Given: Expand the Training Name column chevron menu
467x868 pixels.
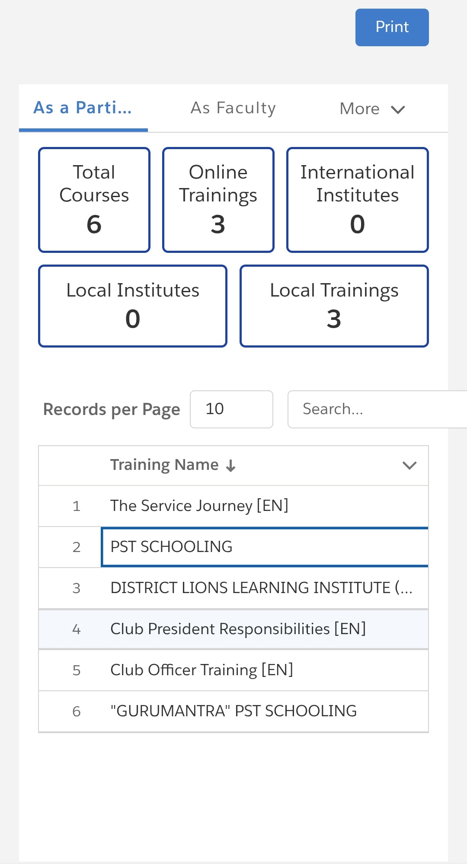Looking at the screenshot, I should click(x=409, y=466).
